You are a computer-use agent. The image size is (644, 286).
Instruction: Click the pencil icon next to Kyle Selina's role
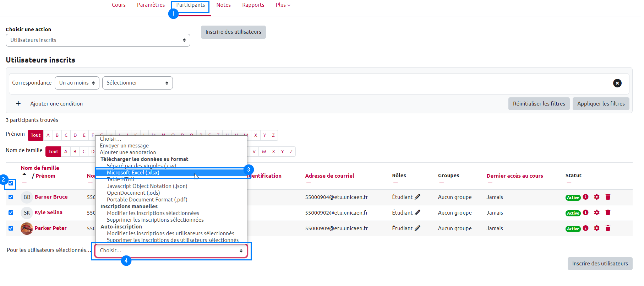pyautogui.click(x=417, y=212)
